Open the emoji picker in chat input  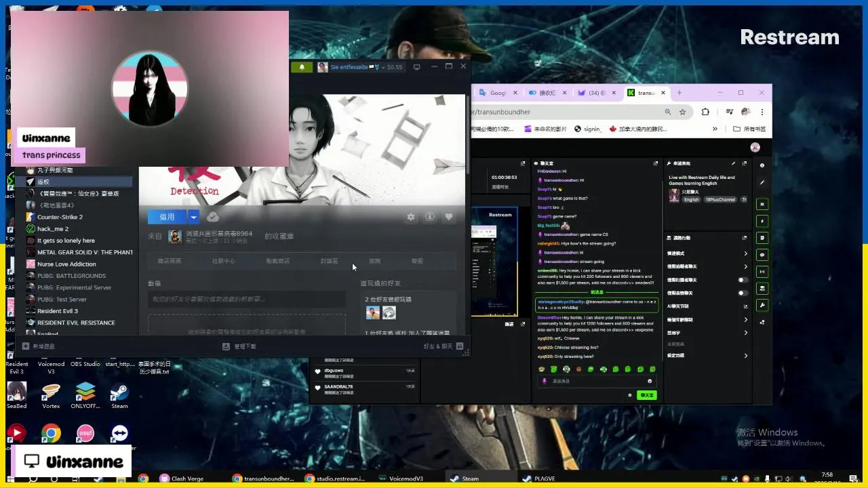coord(650,381)
